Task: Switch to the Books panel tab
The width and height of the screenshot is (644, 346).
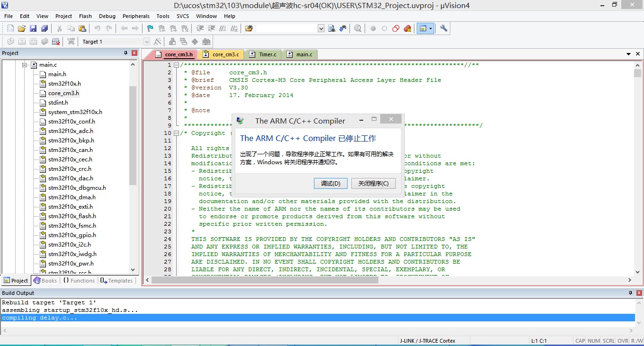Action: 45,280
